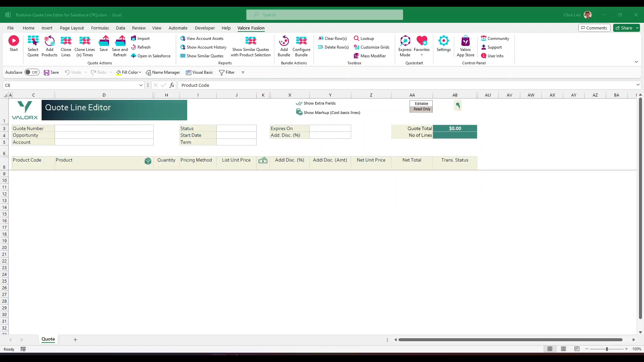The height and width of the screenshot is (362, 644).
Task: Switch to the Formulas tab
Action: point(100,28)
